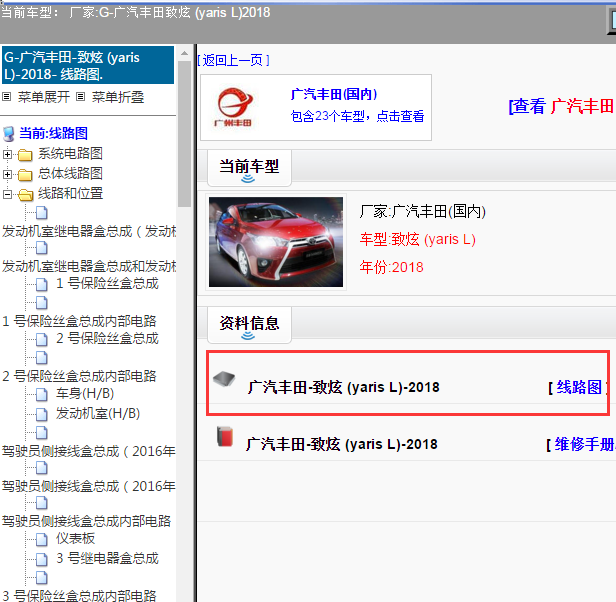Open 仪表板 tree entry
This screenshot has width=616, height=602.
click(75, 538)
